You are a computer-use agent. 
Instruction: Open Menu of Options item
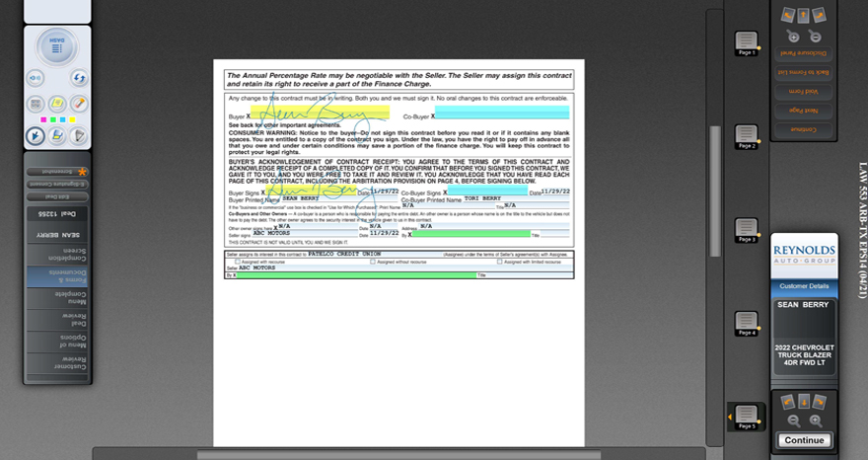(x=57, y=342)
